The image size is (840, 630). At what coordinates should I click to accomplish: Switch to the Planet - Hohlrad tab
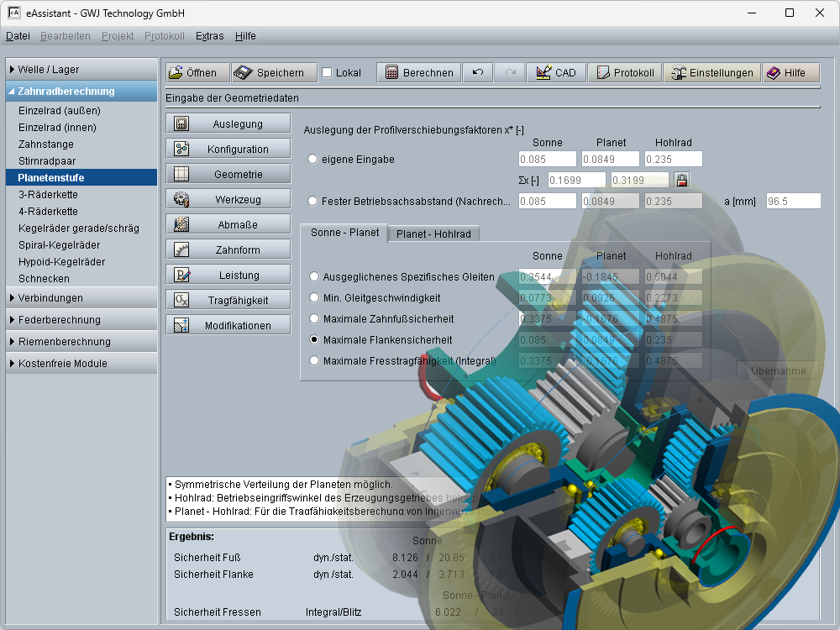pos(433,234)
